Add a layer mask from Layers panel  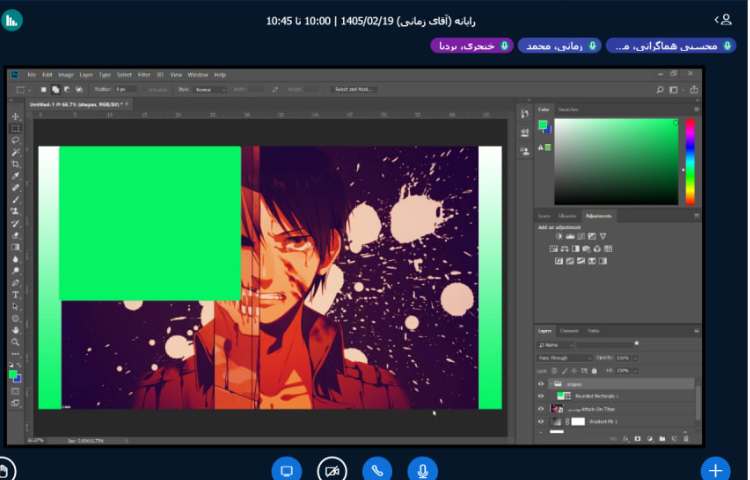point(638,438)
